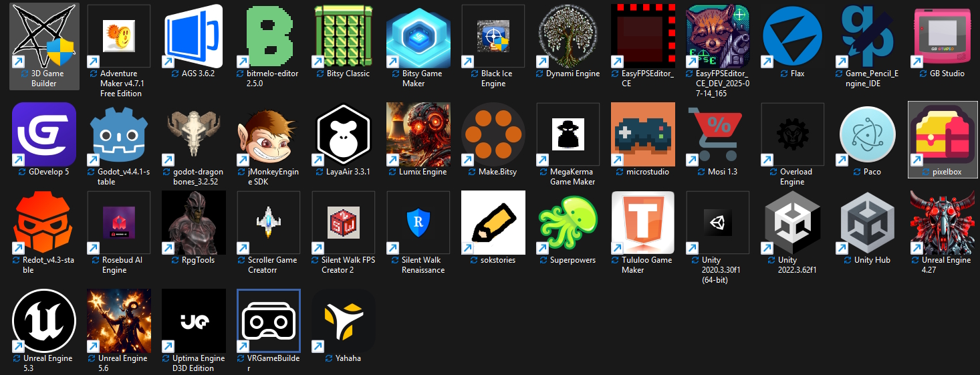Open Unity 2020.3.30f1 (64-bit) shortcut
The width and height of the screenshot is (980, 375).
pyautogui.click(x=718, y=223)
